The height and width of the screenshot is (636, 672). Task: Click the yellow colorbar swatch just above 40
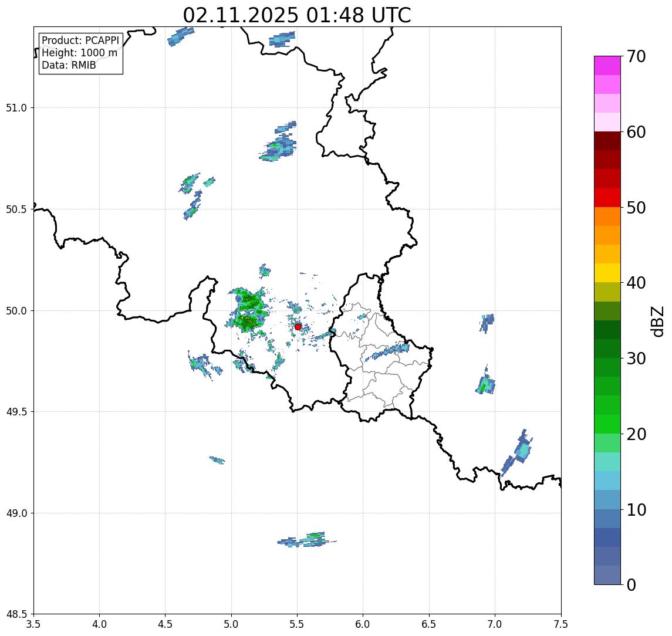(607, 273)
